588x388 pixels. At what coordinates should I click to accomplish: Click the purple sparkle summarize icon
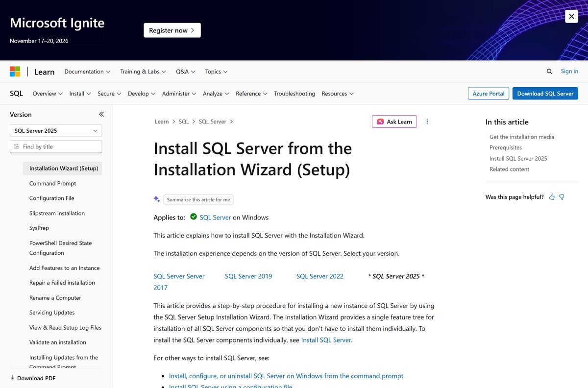(157, 199)
